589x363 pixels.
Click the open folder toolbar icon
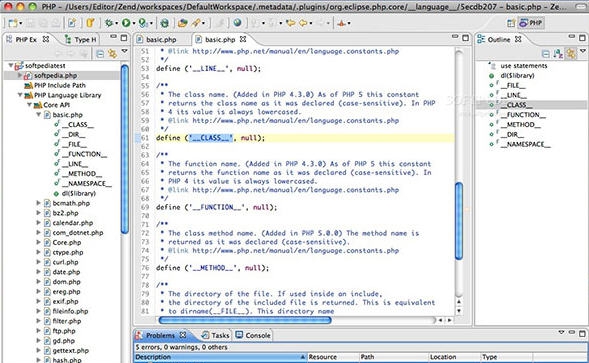click(183, 23)
